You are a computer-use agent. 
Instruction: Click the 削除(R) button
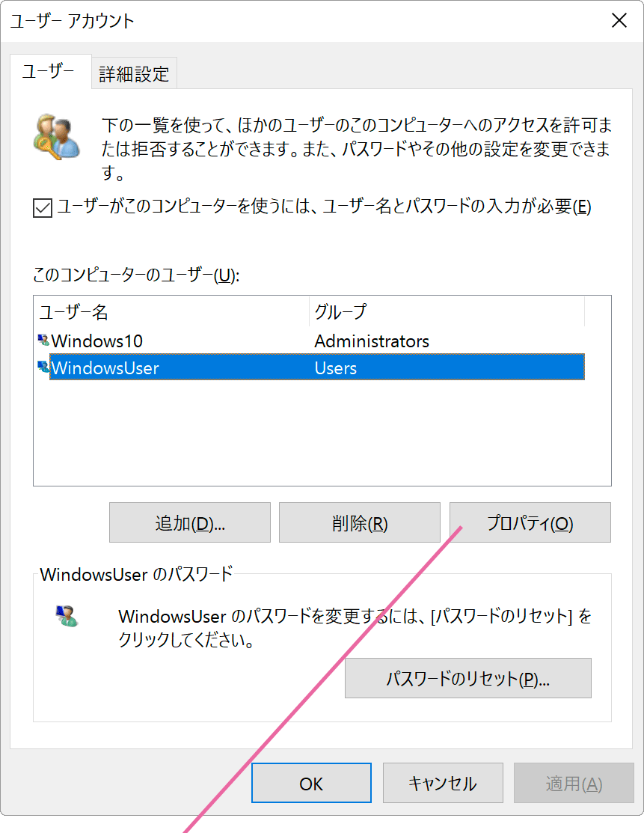(x=360, y=522)
